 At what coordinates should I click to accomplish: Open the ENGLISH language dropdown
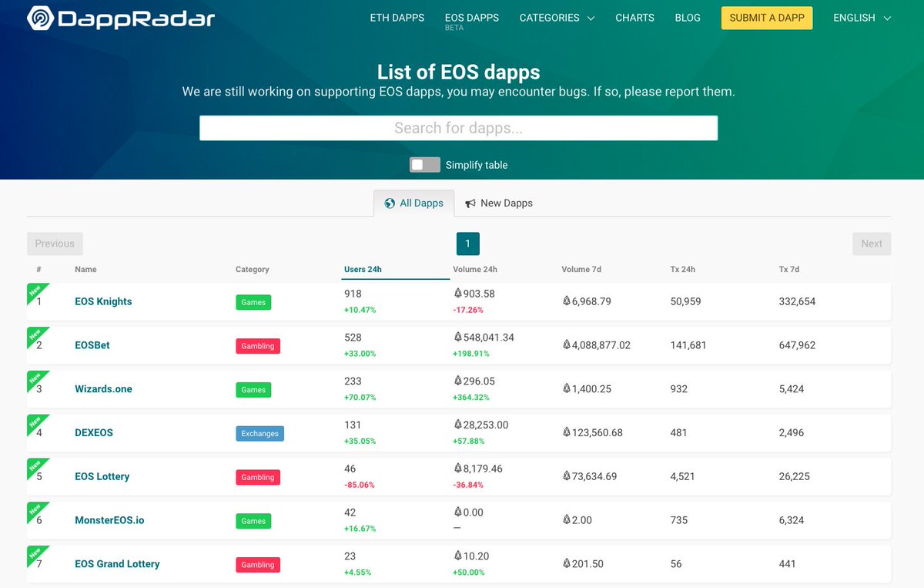(x=861, y=18)
